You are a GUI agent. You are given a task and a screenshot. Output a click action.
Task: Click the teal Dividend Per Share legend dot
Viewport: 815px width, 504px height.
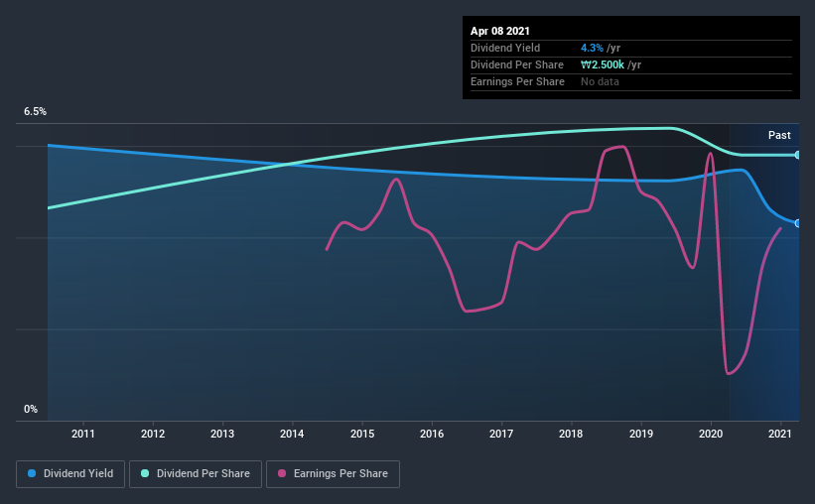click(145, 474)
